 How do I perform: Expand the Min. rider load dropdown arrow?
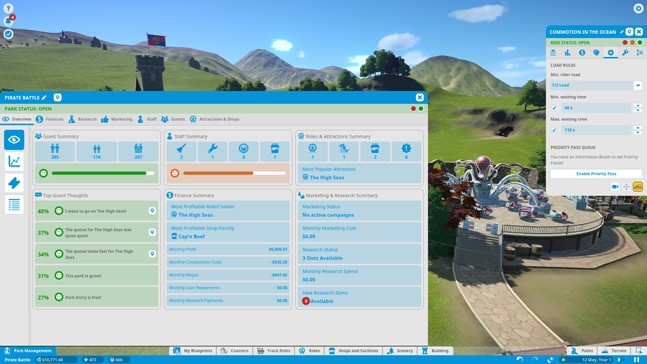point(638,85)
